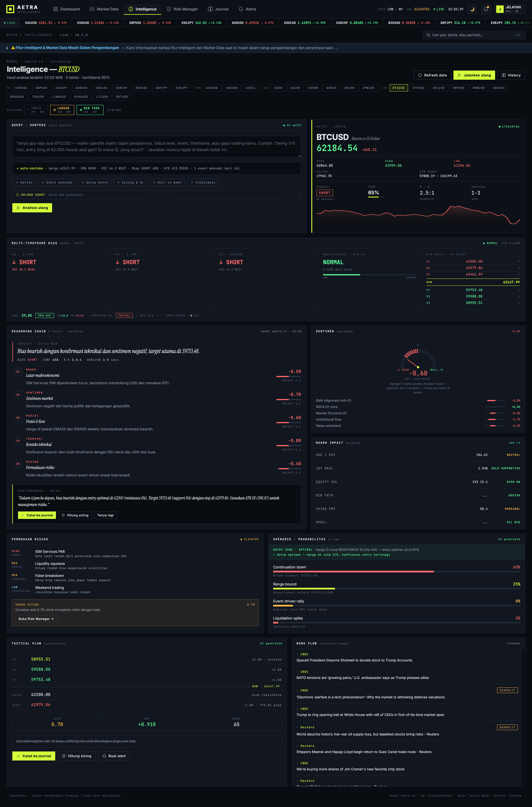Image resolution: width=532 pixels, height=807 pixels.
Task: Click the yellow warning triangle icon in banner
Action: (13, 48)
